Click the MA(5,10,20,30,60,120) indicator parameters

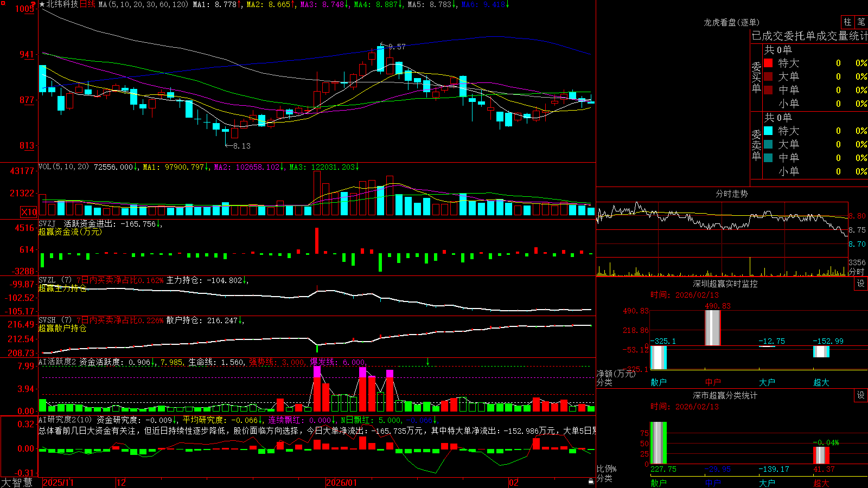tap(144, 4)
